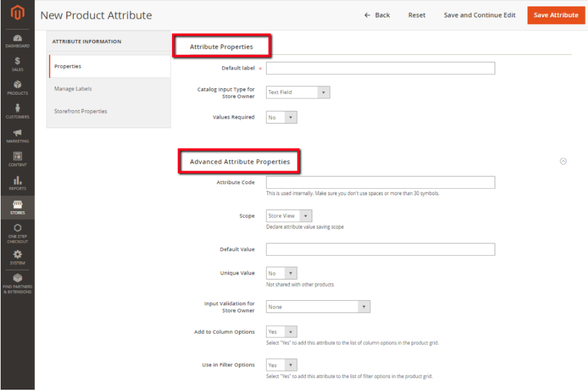Open the Customers sidebar menu

pyautogui.click(x=17, y=111)
